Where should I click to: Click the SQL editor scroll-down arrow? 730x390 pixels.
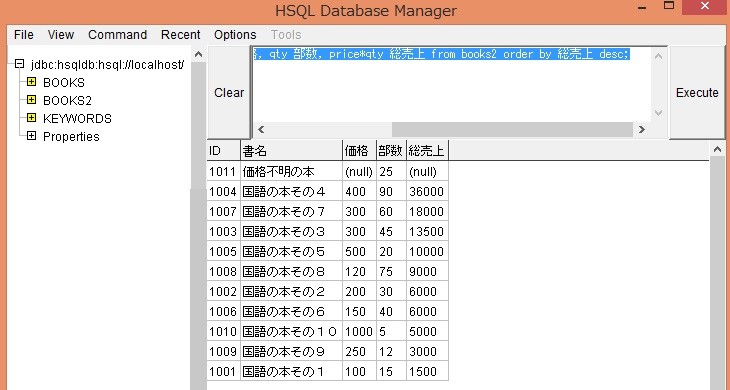tap(658, 113)
